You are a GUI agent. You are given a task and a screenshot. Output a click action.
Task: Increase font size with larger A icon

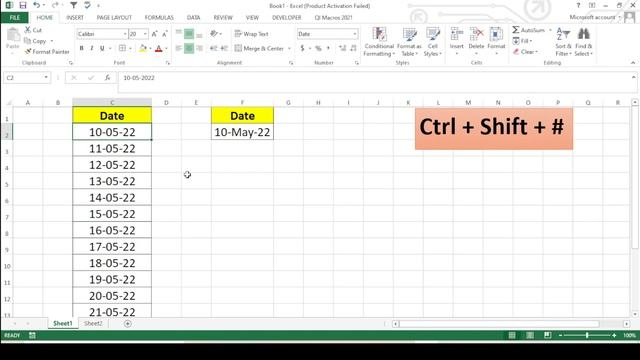[154, 34]
